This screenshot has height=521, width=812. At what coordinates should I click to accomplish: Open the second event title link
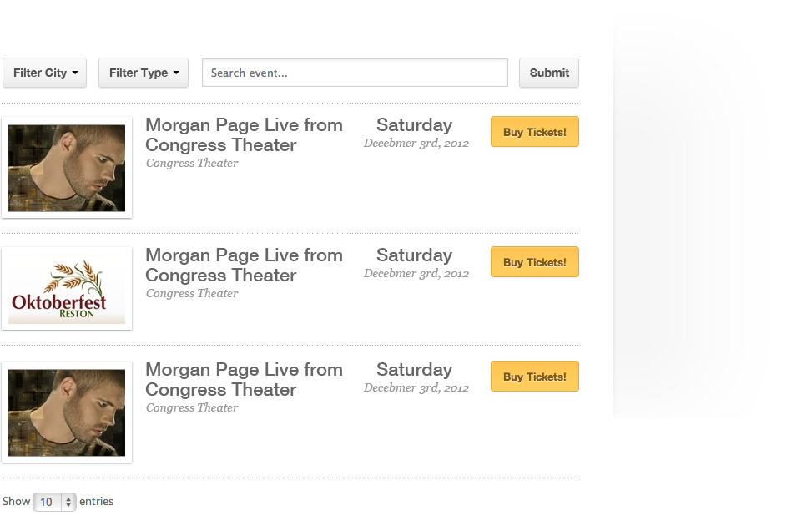pos(244,266)
